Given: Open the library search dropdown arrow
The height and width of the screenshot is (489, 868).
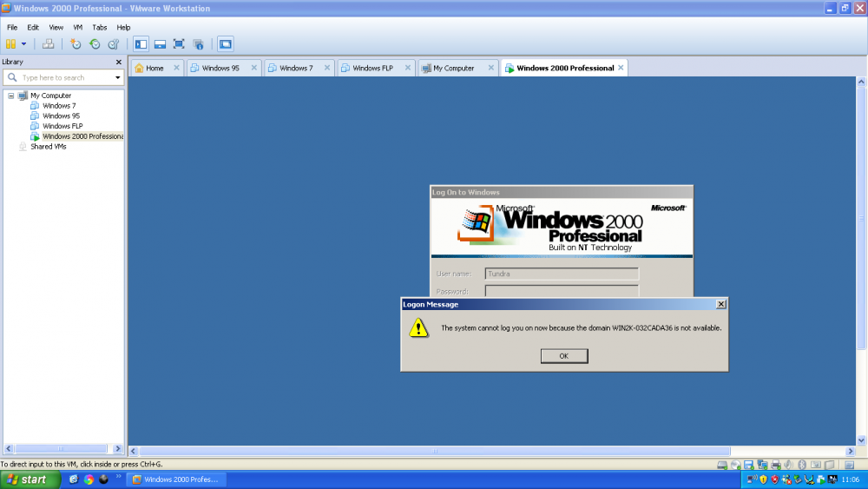Looking at the screenshot, I should coord(118,78).
